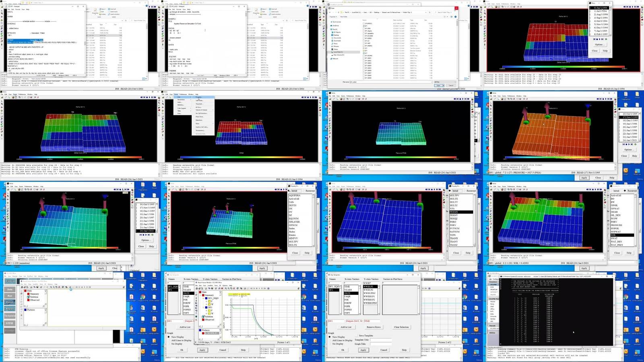
Task: Click Clear Selection button in WWIR dialog
Action: [402, 327]
